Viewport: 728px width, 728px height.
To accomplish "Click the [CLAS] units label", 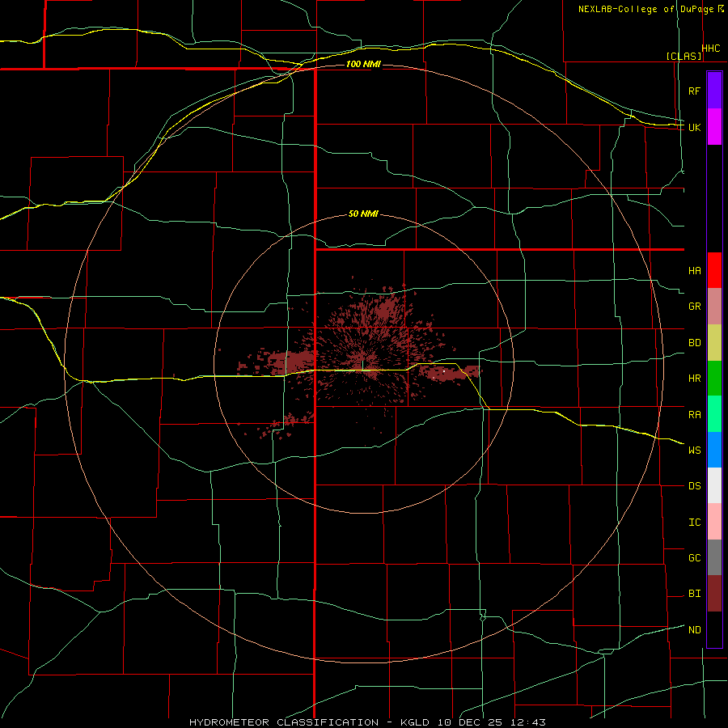I will [684, 56].
